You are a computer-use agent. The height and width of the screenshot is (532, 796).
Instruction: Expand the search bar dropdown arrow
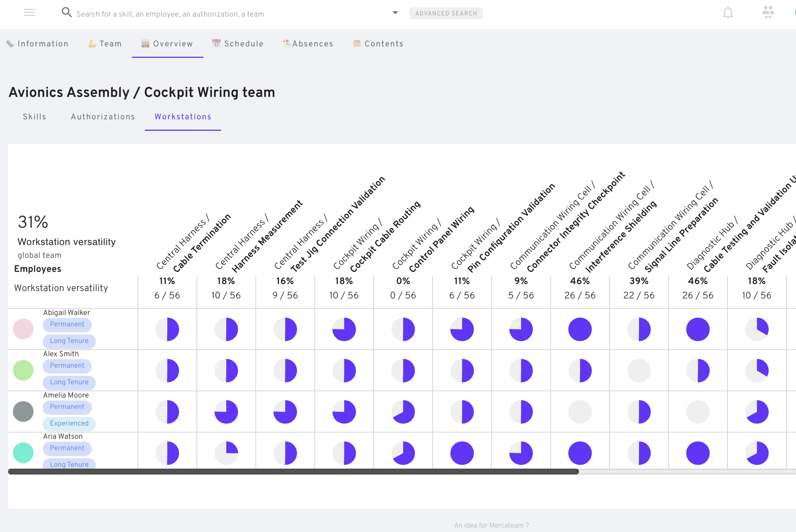coord(395,13)
